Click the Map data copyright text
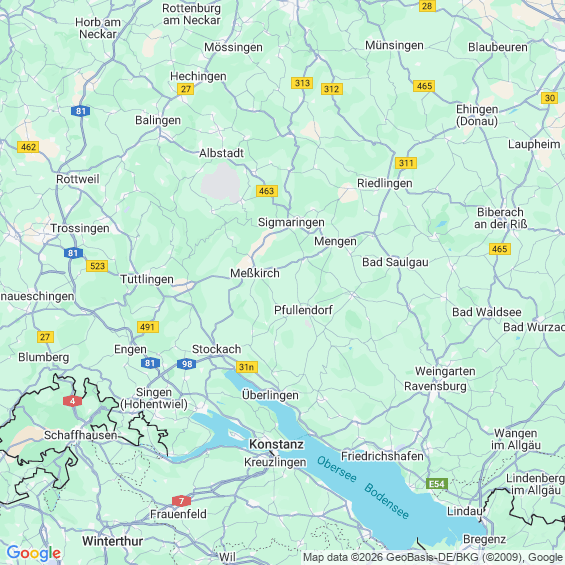This screenshot has width=565, height=565. tap(433, 557)
